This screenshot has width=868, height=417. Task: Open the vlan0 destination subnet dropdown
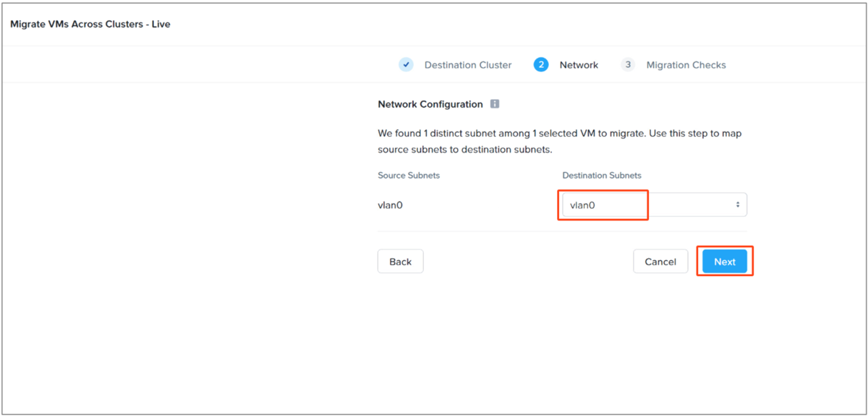click(x=655, y=205)
